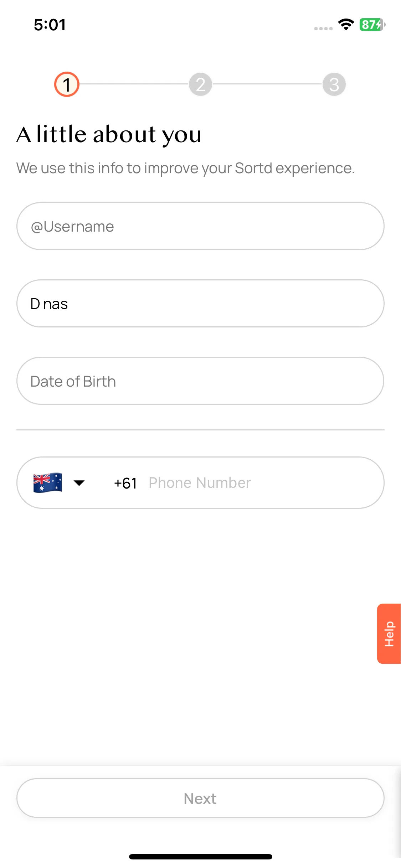401x868 pixels.
Task: Tap the line connecting step 1 and 2
Action: pyautogui.click(x=134, y=84)
